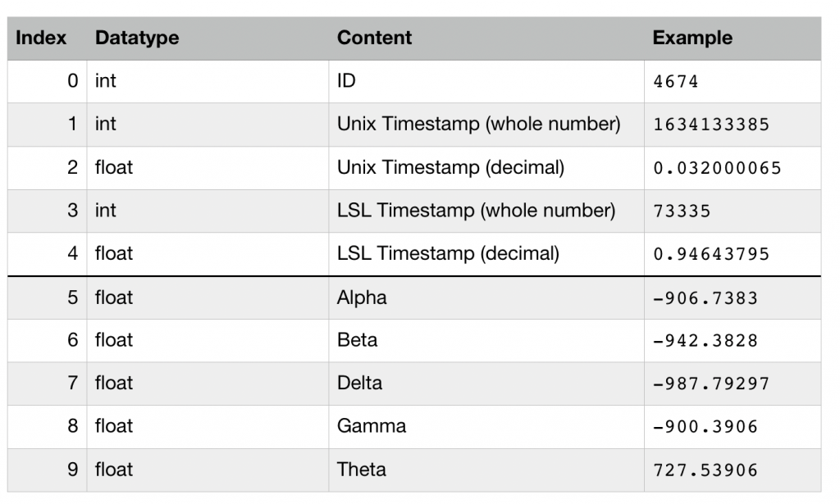
Task: Click Beta example value -942.3828
Action: click(705, 341)
